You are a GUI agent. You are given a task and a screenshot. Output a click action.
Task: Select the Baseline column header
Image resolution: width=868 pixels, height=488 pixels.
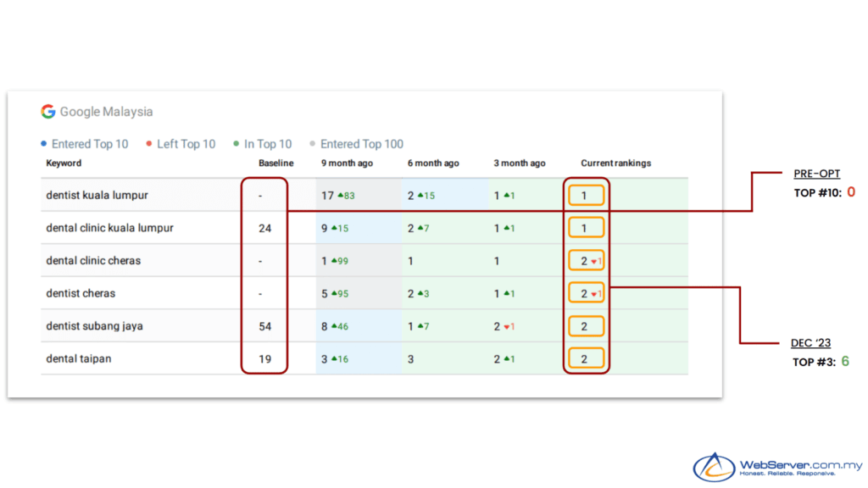[276, 164]
